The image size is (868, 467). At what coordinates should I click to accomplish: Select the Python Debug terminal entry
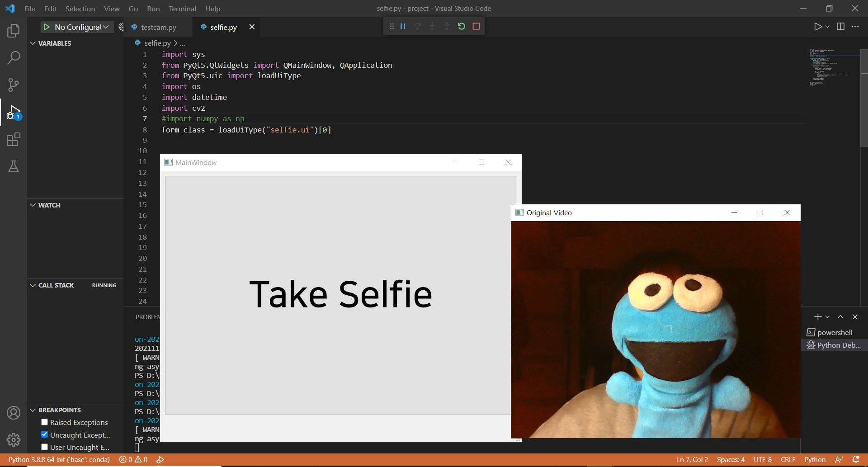(834, 345)
